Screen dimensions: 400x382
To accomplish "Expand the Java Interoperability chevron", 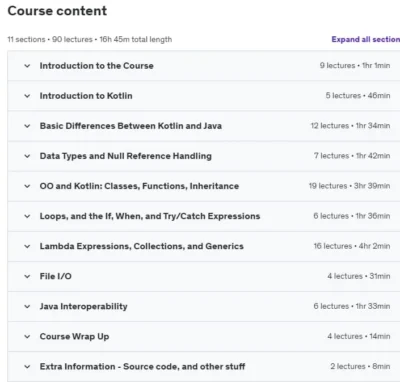I will (27, 306).
